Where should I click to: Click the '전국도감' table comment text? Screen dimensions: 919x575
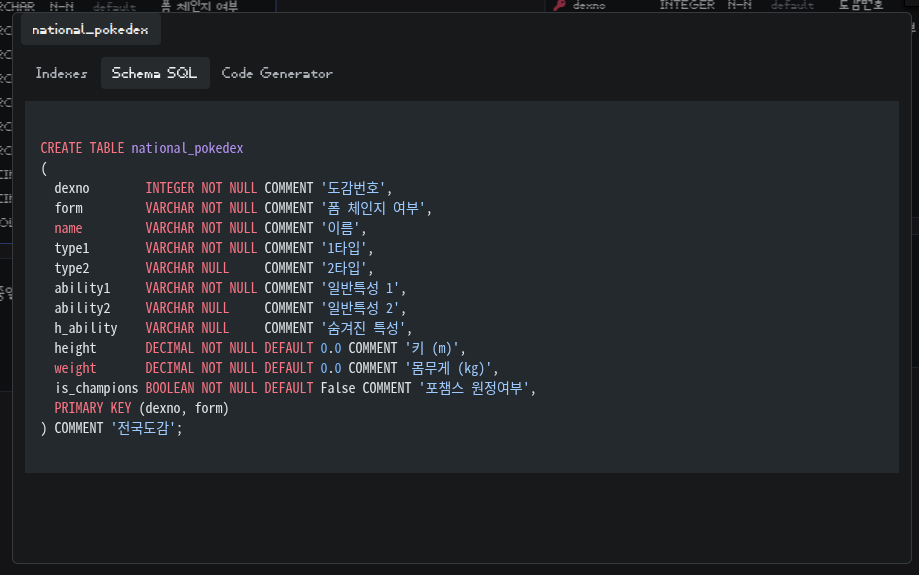coord(143,428)
